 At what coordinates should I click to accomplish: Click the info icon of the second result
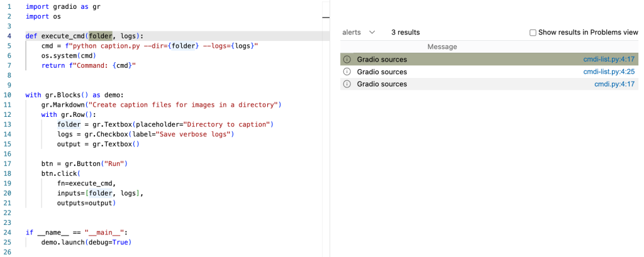click(x=347, y=72)
